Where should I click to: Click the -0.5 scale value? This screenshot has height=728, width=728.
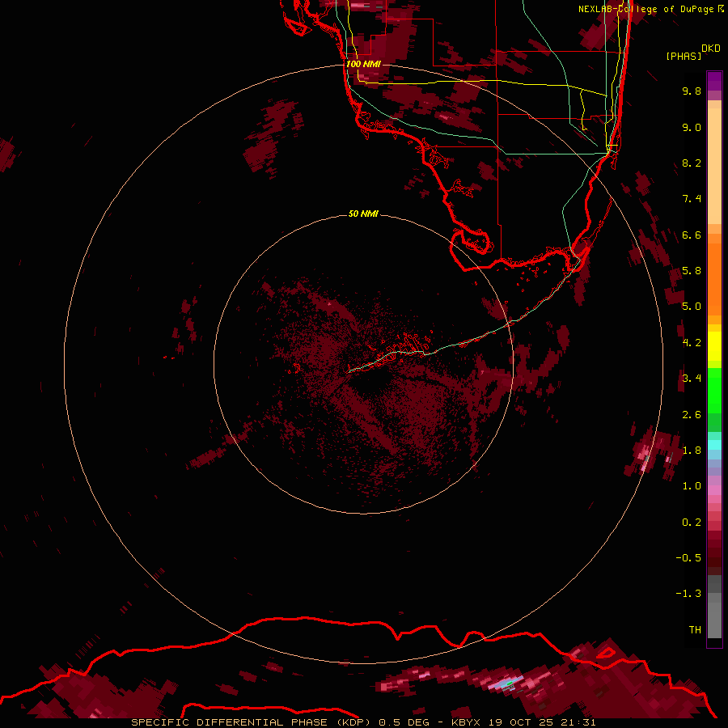point(688,558)
